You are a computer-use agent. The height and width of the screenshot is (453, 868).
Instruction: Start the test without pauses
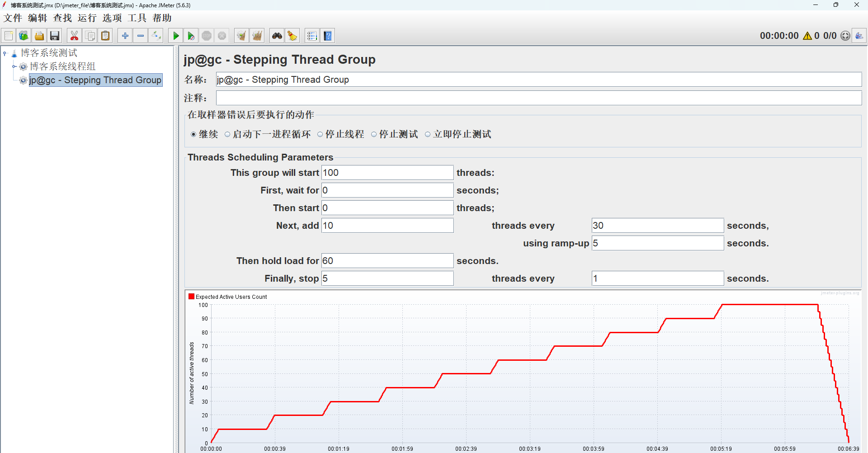coord(191,36)
